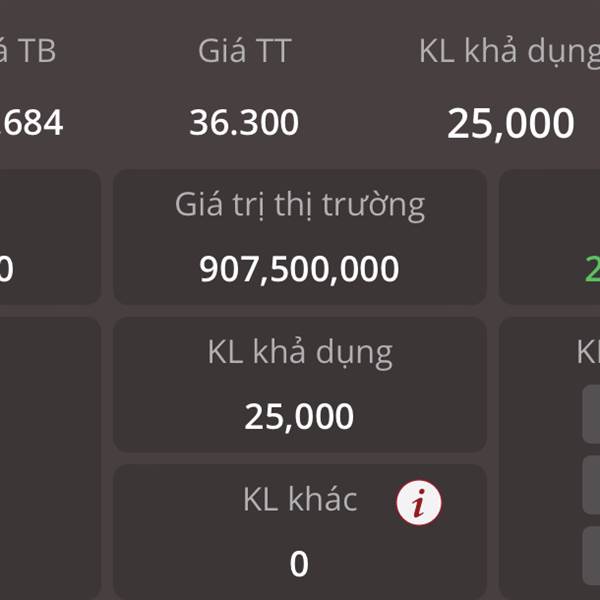The height and width of the screenshot is (600, 600).
Task: Click the bottom grey box in the right card
Action: click(591, 556)
